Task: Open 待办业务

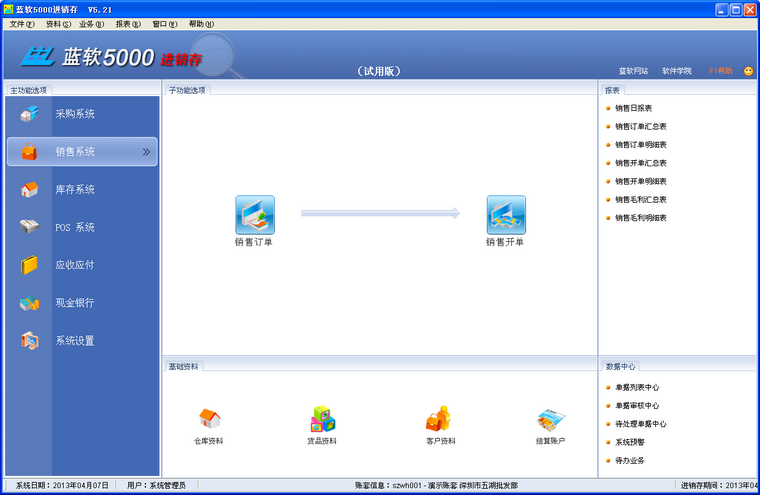Action: [x=630, y=461]
